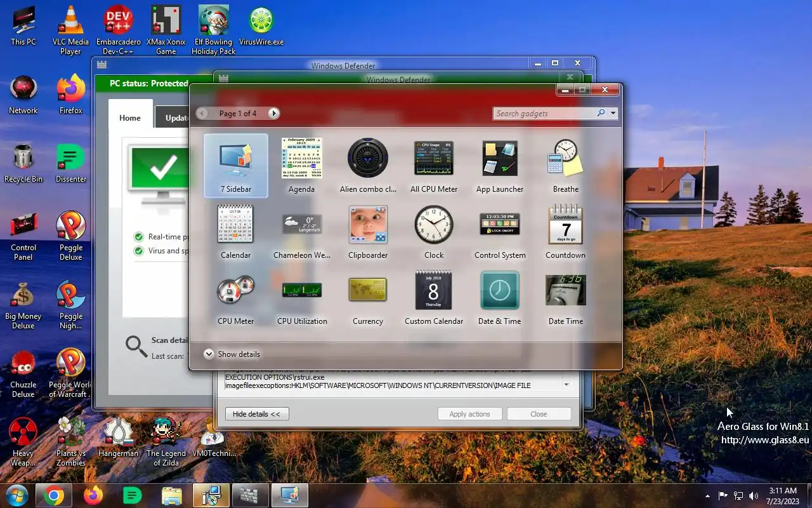Select the Countdown gadget
The width and height of the screenshot is (812, 508).
566,231
